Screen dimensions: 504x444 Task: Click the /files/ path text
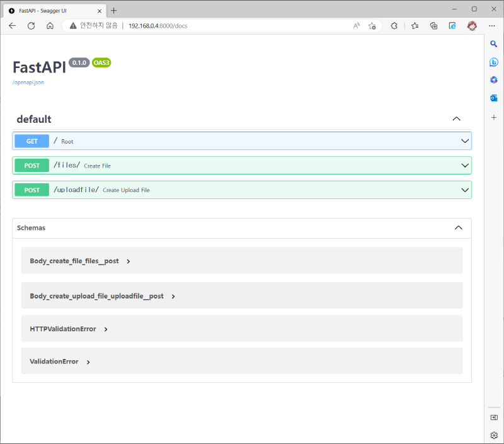pyautogui.click(x=67, y=165)
